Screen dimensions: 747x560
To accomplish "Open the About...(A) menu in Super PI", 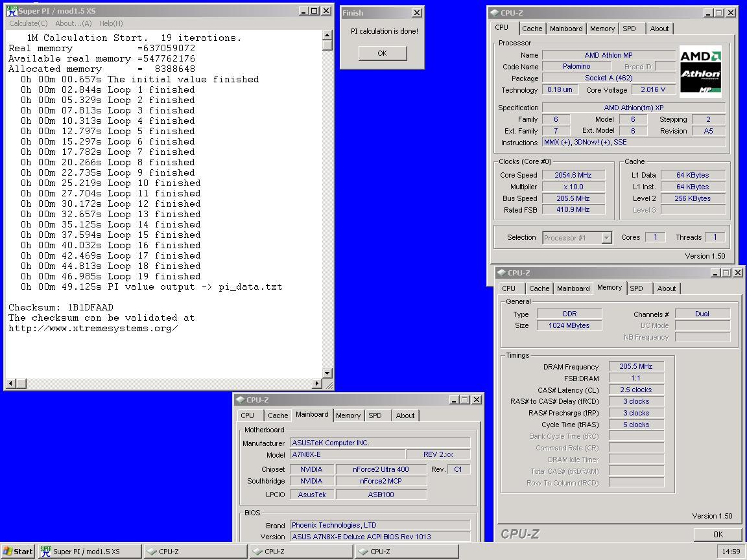I will point(73,23).
